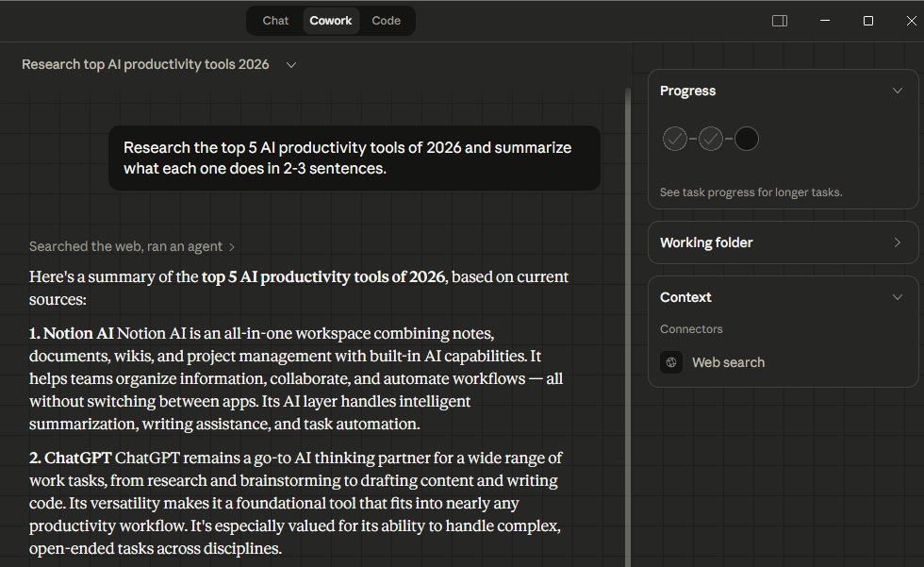Click the 'Progress' panel heading
The width and height of the screenshot is (924, 567).
(687, 91)
